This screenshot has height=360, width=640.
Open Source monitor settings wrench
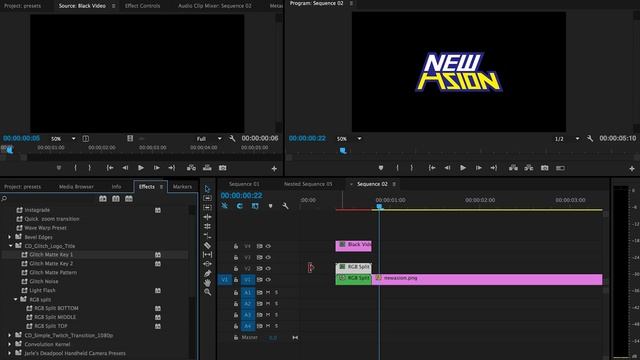[x=232, y=139]
